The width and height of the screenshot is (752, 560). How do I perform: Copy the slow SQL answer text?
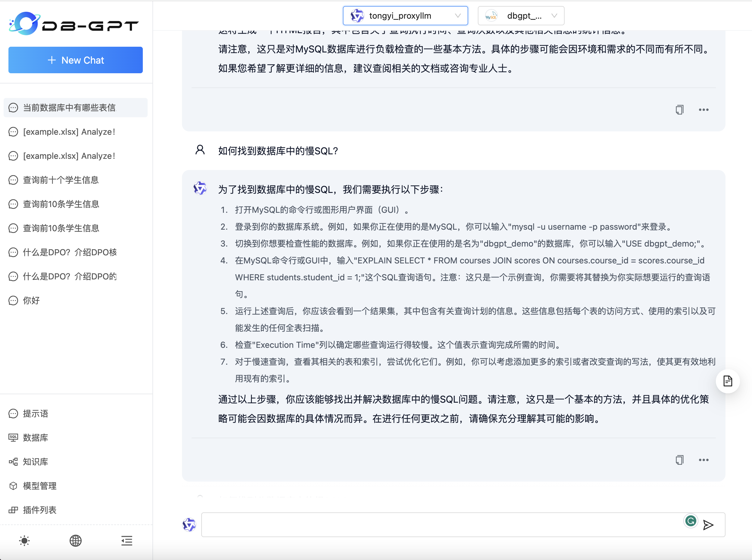pyautogui.click(x=679, y=460)
